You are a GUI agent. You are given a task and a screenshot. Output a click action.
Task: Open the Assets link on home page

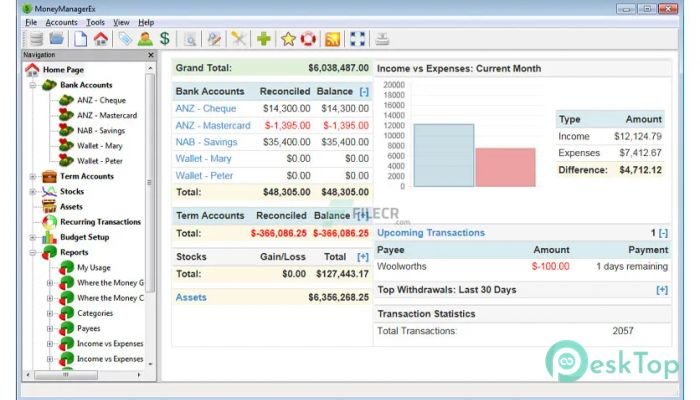(191, 297)
